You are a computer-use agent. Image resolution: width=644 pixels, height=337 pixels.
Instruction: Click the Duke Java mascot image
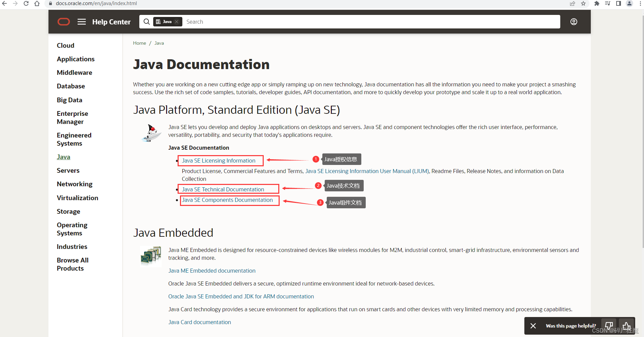[151, 133]
